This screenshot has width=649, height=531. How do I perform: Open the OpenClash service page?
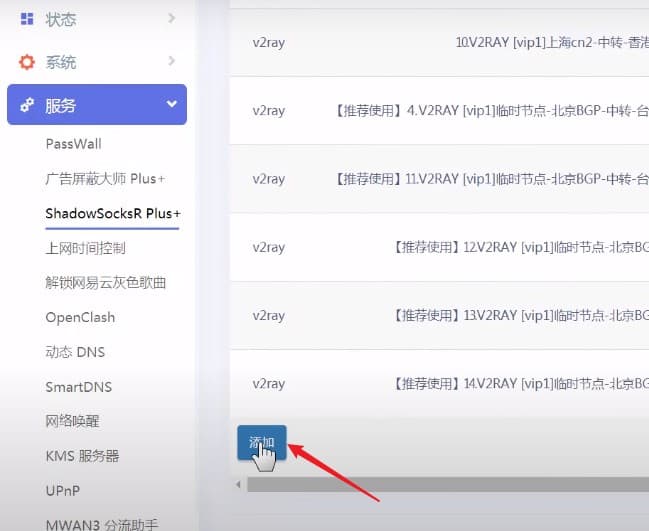80,317
